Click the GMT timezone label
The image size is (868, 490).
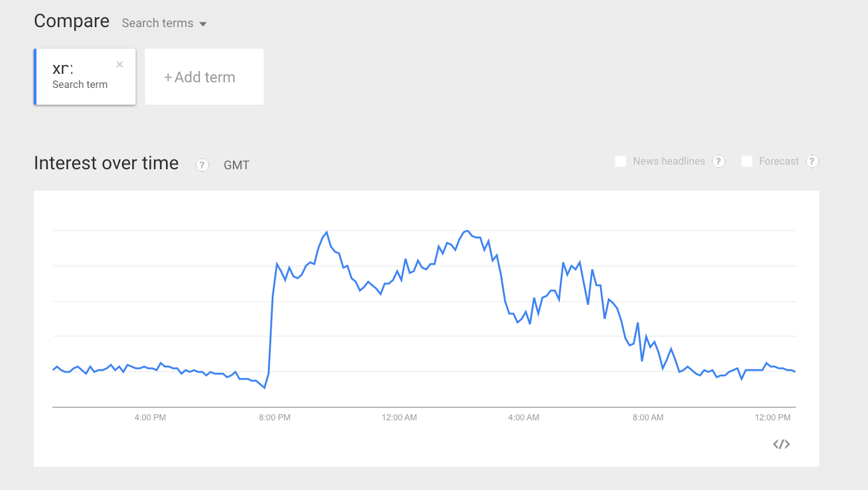237,165
